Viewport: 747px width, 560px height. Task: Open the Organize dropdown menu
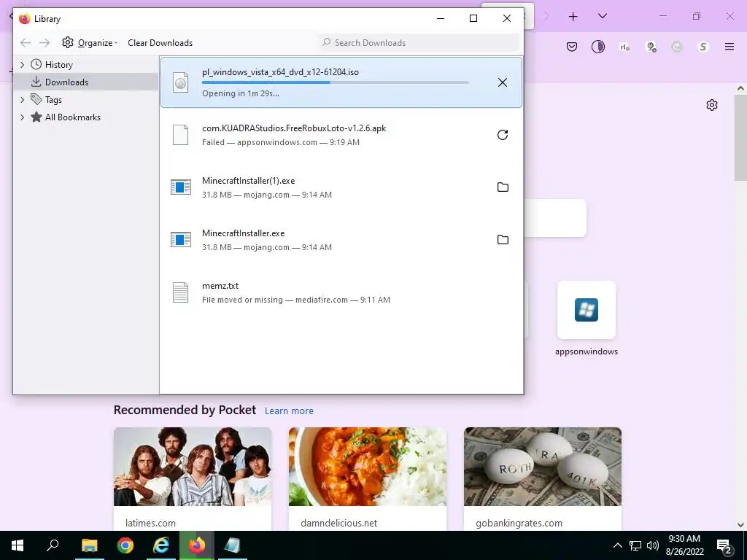(x=98, y=43)
